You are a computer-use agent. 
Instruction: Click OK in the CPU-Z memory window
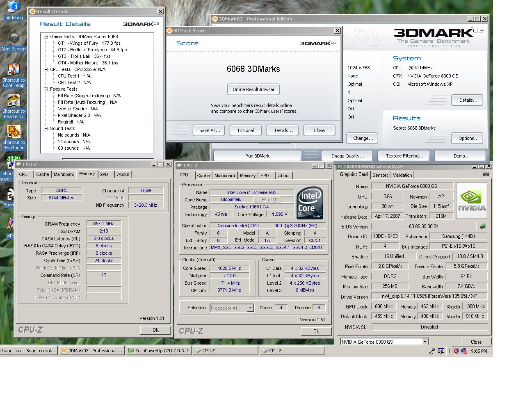point(155,330)
